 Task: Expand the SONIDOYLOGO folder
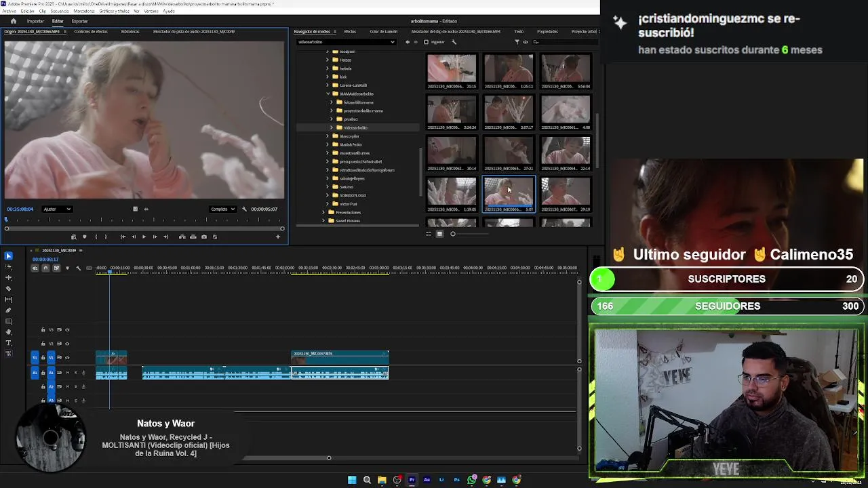328,195
